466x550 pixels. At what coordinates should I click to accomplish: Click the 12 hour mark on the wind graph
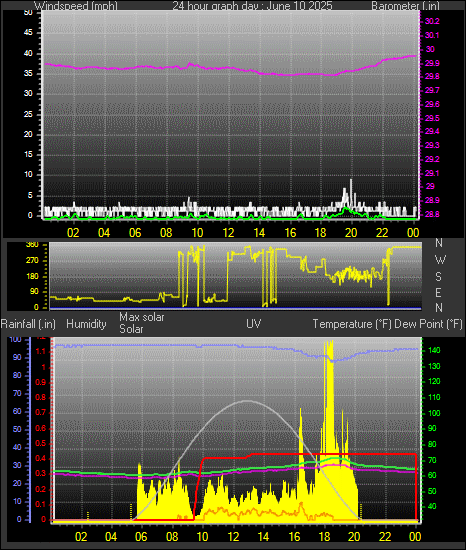tap(228, 233)
